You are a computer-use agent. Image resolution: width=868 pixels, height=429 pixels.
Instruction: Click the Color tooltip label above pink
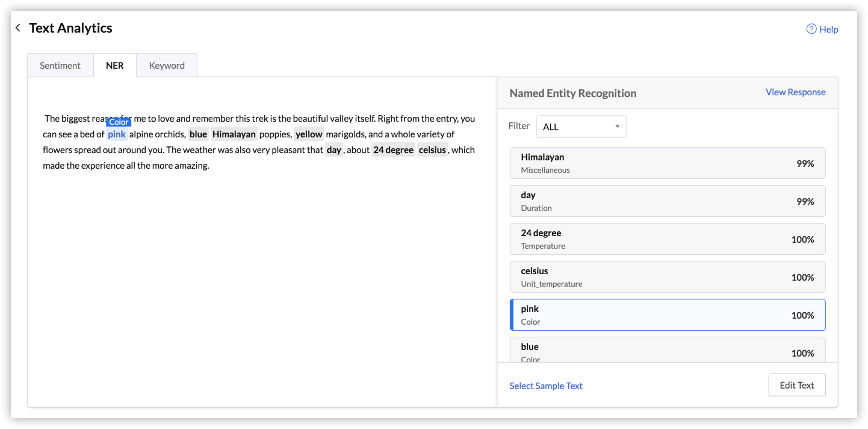tap(119, 122)
